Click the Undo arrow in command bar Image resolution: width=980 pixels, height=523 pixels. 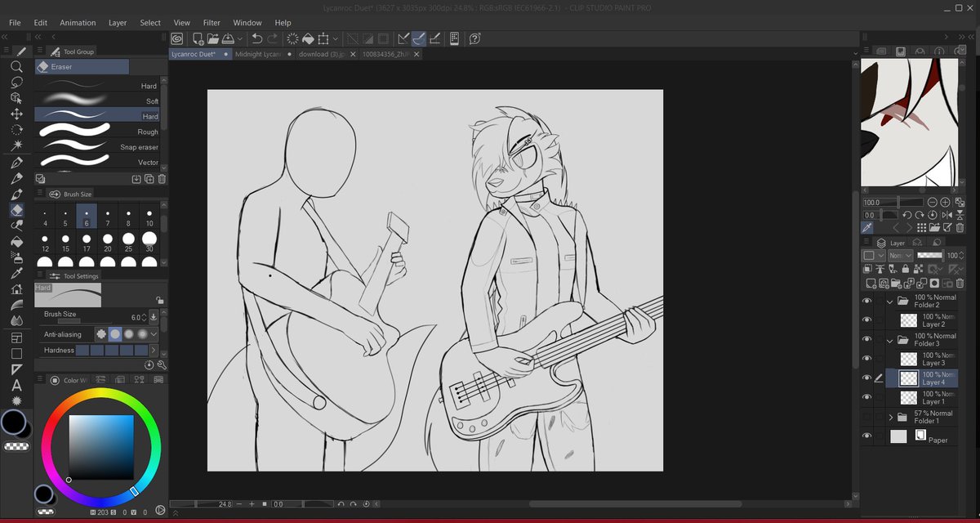click(257, 38)
